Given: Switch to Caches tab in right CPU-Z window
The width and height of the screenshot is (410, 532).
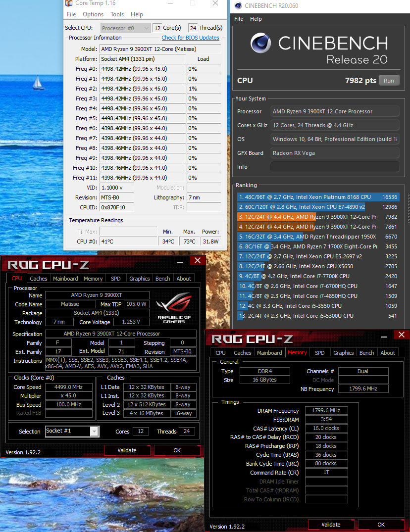Looking at the screenshot, I should [243, 353].
